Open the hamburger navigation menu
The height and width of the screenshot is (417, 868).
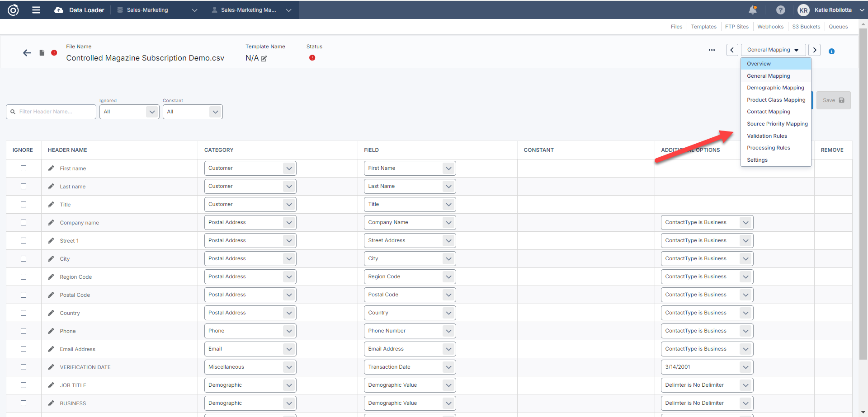36,10
